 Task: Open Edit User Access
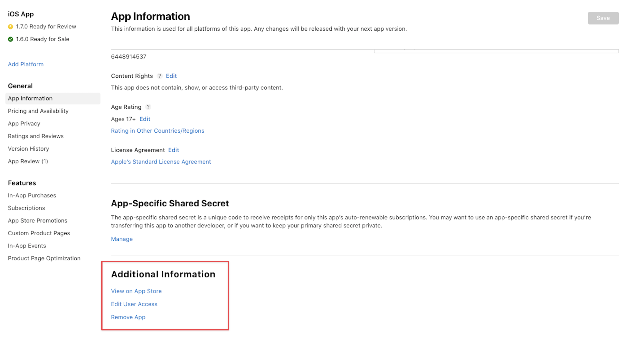134,304
